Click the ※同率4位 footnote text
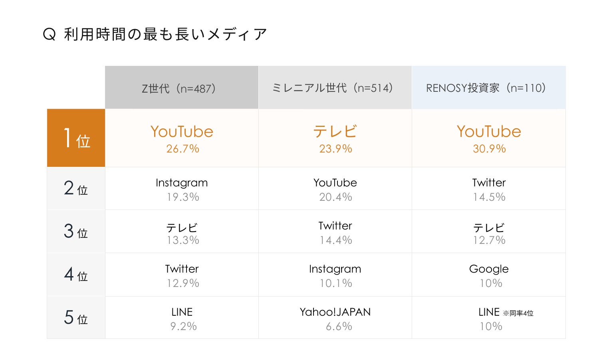Viewport: 607px width, 364px height. tap(518, 313)
